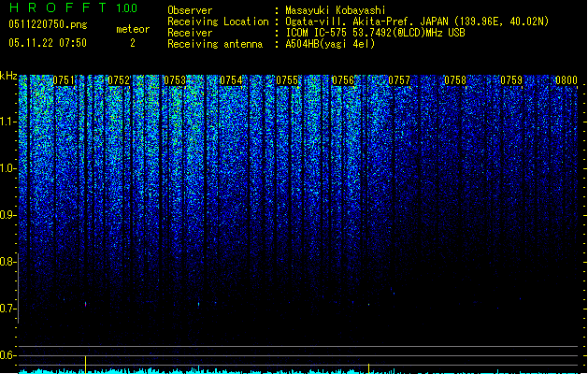Click the Receiving antenna field label
This screenshot has width=588, height=374.
[215, 44]
